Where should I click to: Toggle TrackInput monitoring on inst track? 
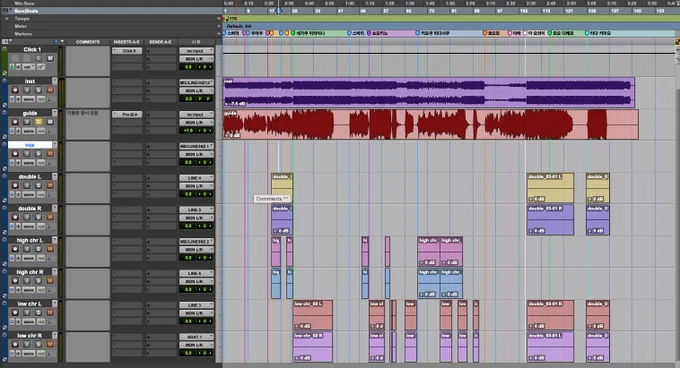coord(27,90)
